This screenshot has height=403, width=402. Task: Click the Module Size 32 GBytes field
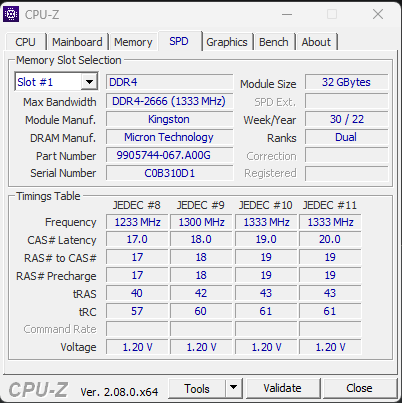click(346, 82)
